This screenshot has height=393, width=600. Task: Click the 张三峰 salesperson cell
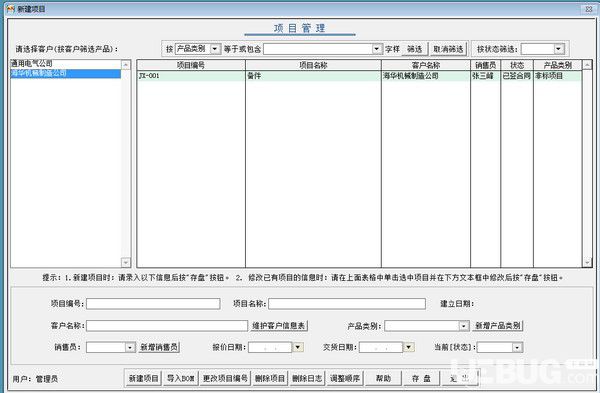pyautogui.click(x=486, y=76)
